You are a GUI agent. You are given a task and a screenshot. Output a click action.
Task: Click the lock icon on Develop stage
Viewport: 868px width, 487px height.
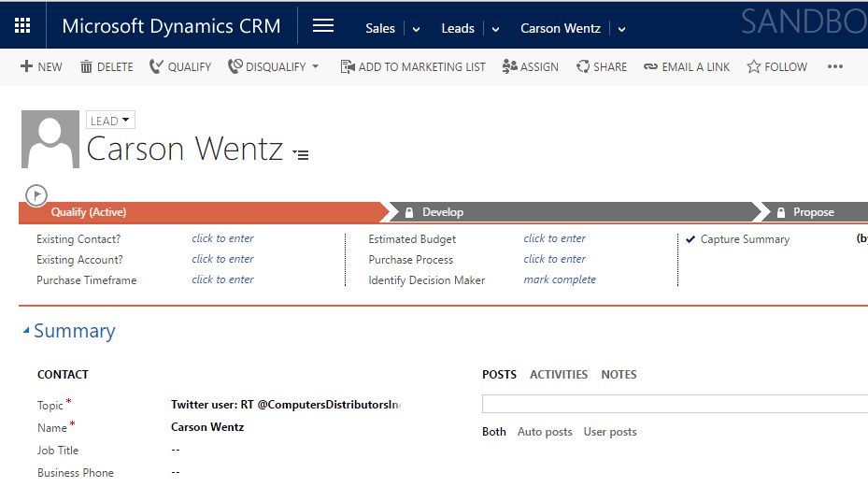point(409,212)
